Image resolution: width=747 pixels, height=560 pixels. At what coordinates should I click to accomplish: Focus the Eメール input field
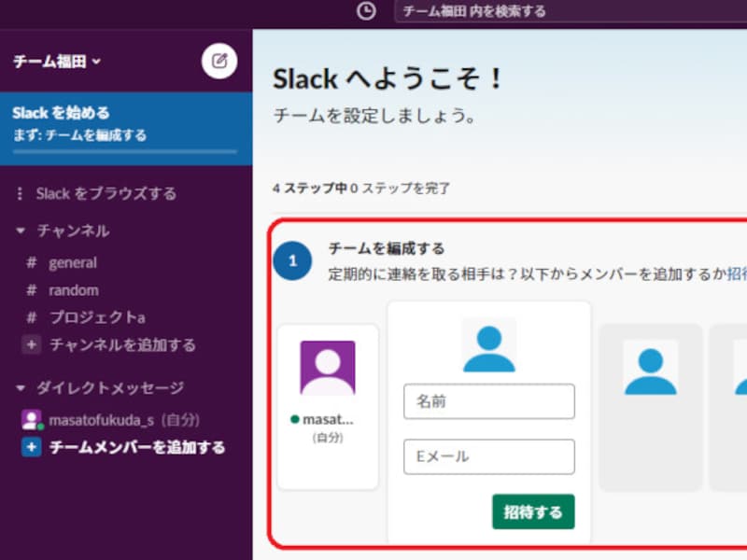tap(489, 456)
